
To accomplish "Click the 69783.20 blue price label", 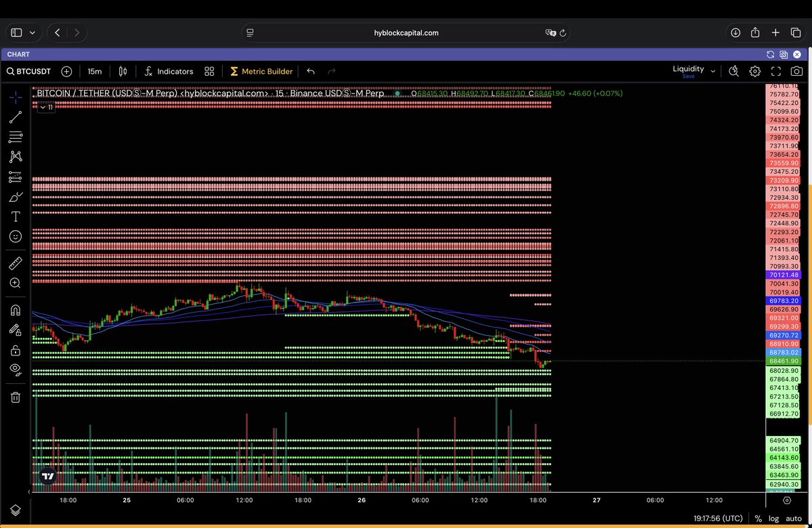I will tap(784, 301).
